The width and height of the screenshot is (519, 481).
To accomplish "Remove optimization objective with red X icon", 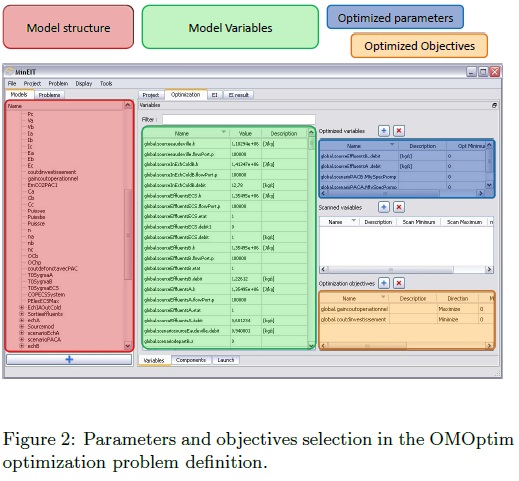I will (399, 283).
